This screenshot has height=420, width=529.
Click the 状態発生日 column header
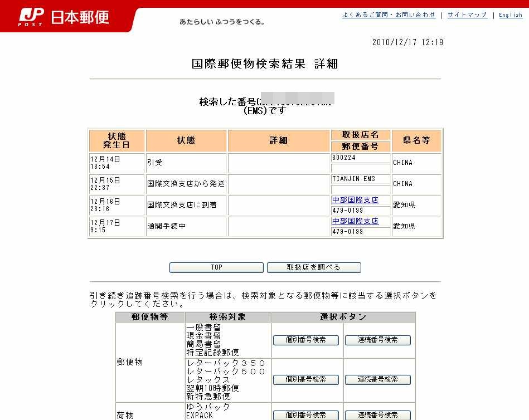[117, 140]
